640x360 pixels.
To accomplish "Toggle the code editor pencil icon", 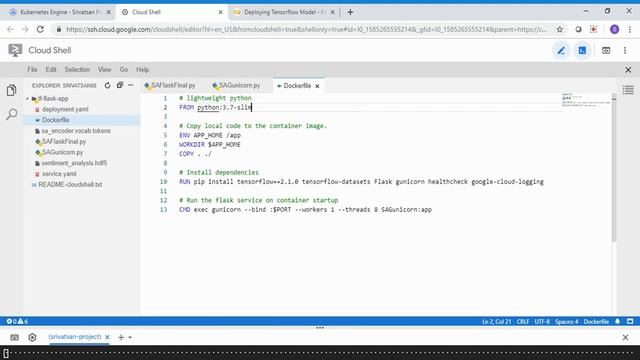I will pyautogui.click(x=561, y=51).
